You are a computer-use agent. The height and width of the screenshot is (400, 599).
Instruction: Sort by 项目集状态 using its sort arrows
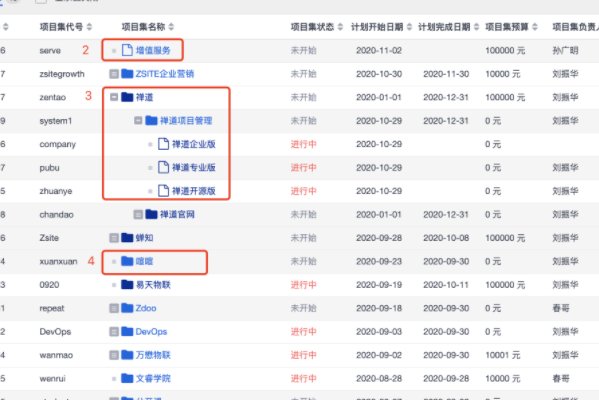[340, 27]
